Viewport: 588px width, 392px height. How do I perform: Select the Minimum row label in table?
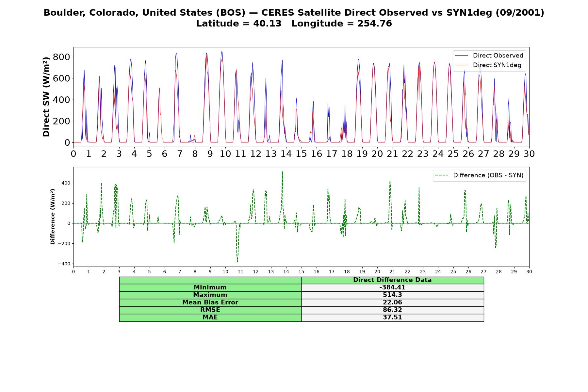(210, 287)
